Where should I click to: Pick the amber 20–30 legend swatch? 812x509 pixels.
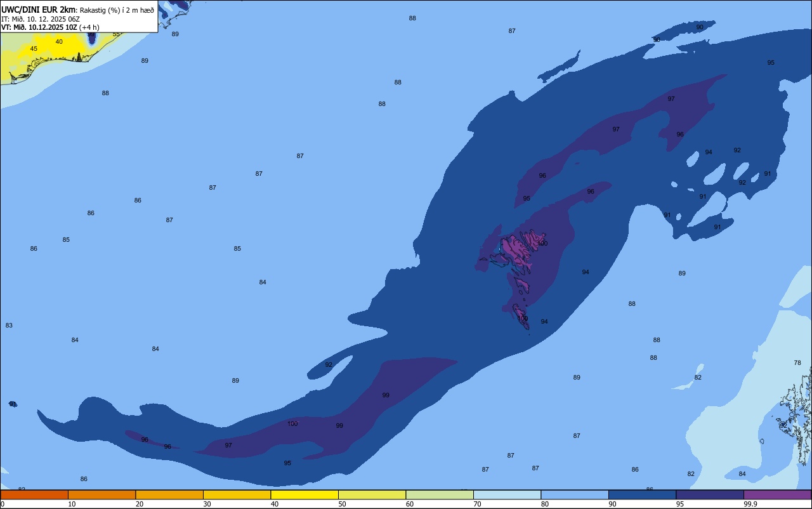[169, 494]
